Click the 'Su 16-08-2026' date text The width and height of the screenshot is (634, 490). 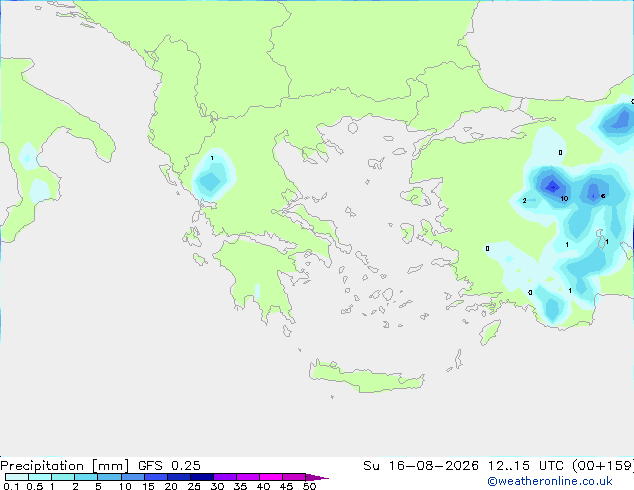421,466
